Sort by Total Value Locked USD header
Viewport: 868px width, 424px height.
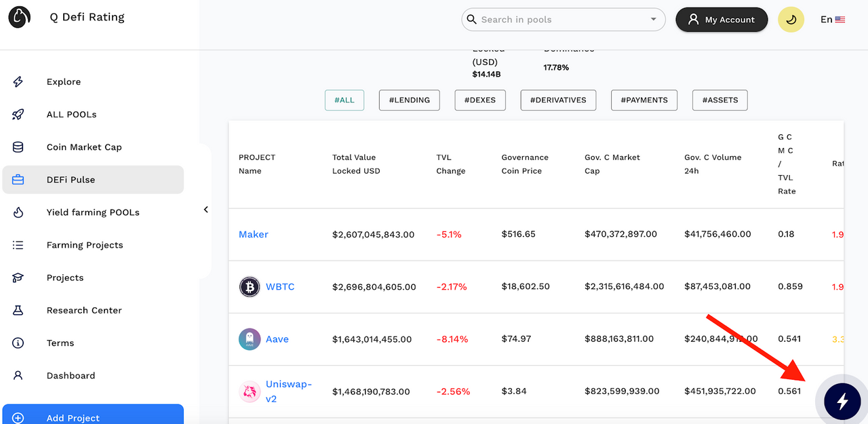356,164
